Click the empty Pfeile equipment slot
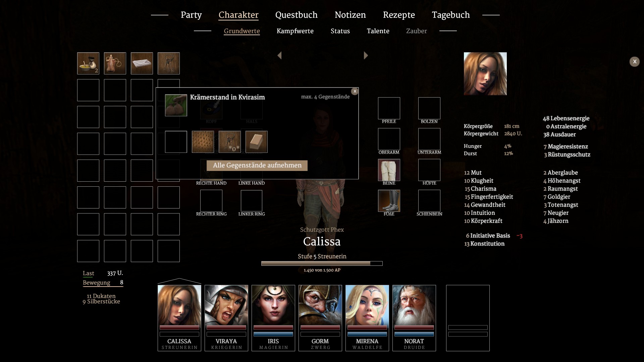The height and width of the screenshot is (362, 644). [x=389, y=108]
